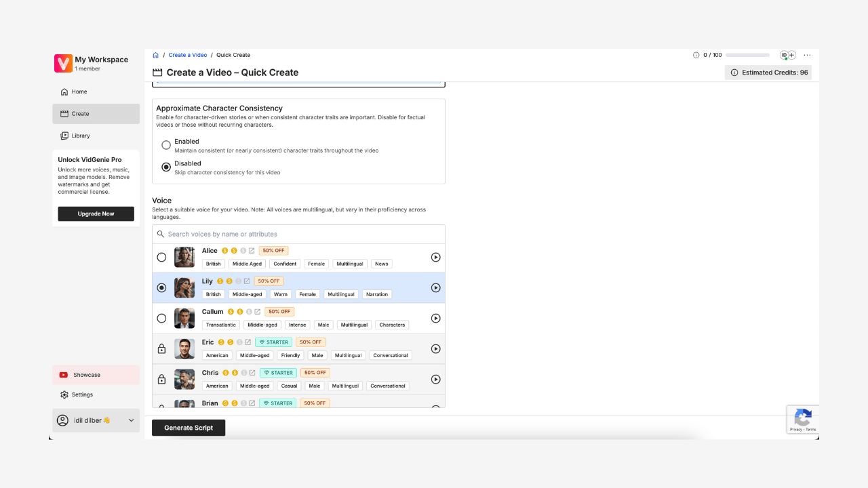This screenshot has height=488, width=868.
Task: Open the Library in the sidebar
Action: 96,136
